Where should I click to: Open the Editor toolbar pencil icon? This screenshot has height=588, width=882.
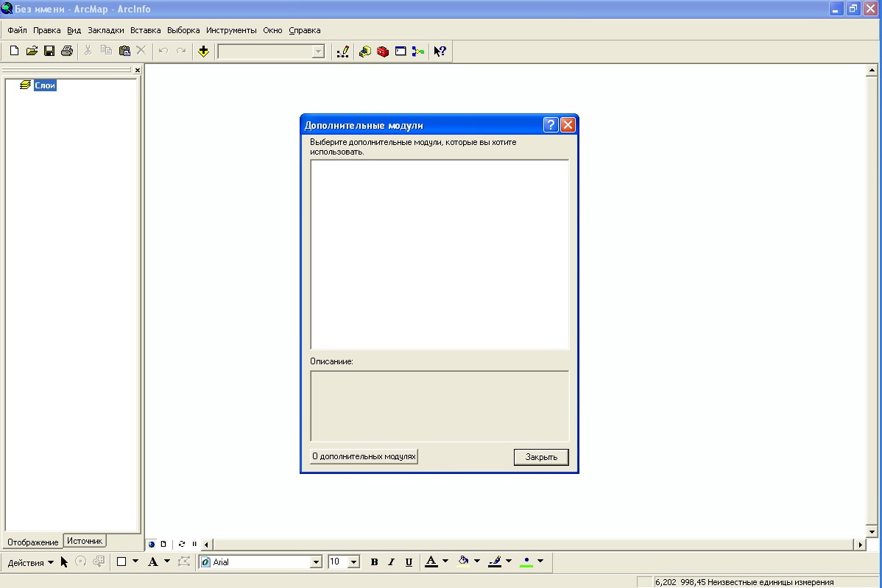(342, 52)
